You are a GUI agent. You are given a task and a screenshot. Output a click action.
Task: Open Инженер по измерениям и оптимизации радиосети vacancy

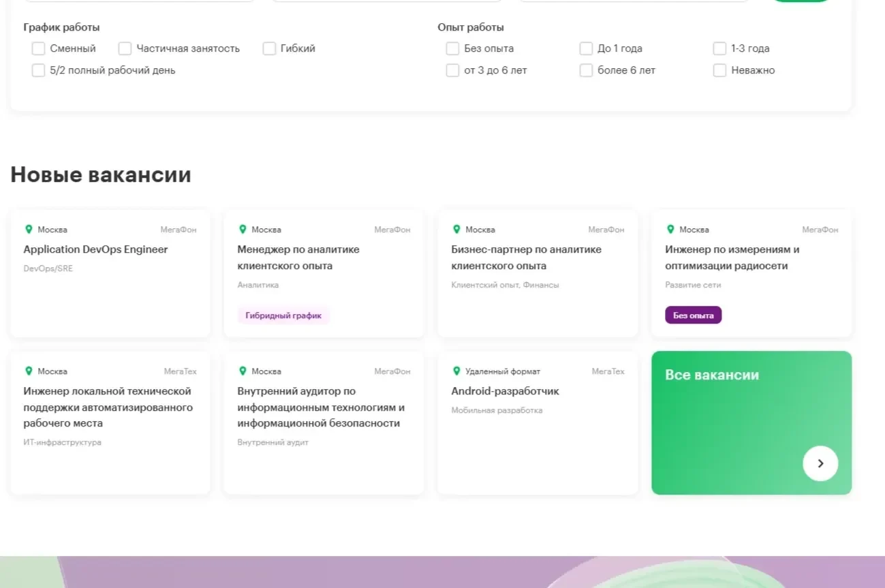tap(732, 258)
